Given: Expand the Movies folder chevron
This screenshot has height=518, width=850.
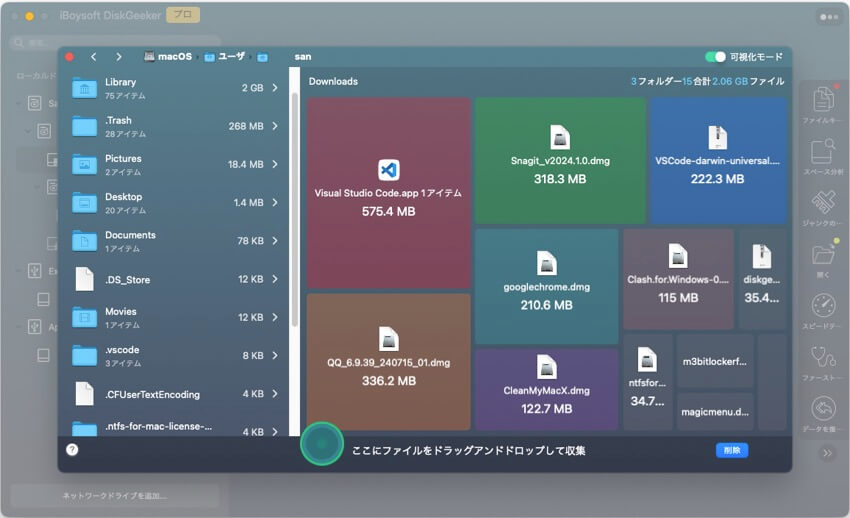Looking at the screenshot, I should tap(275, 317).
